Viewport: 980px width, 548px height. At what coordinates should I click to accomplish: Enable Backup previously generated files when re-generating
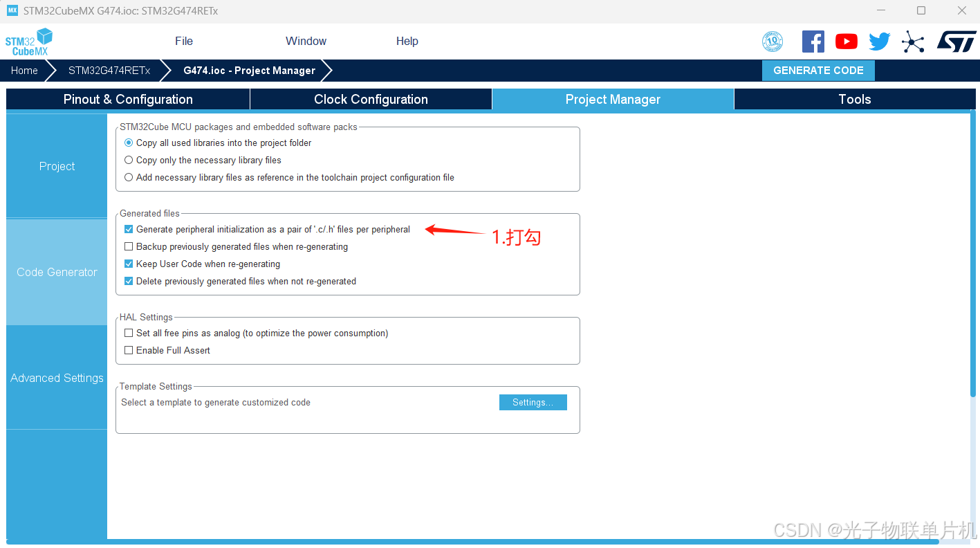click(x=129, y=246)
